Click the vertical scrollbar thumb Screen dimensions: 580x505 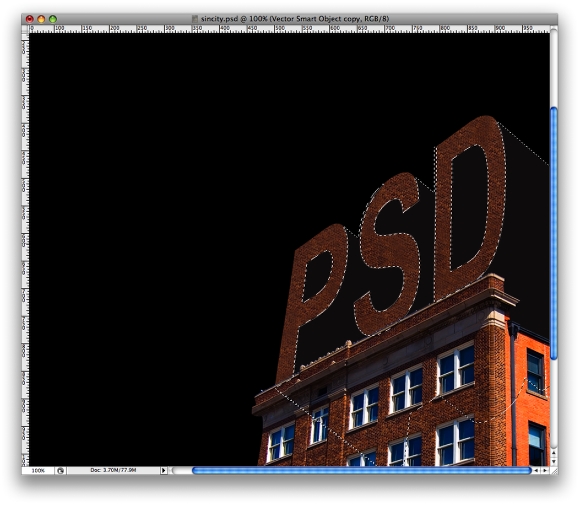click(553, 233)
